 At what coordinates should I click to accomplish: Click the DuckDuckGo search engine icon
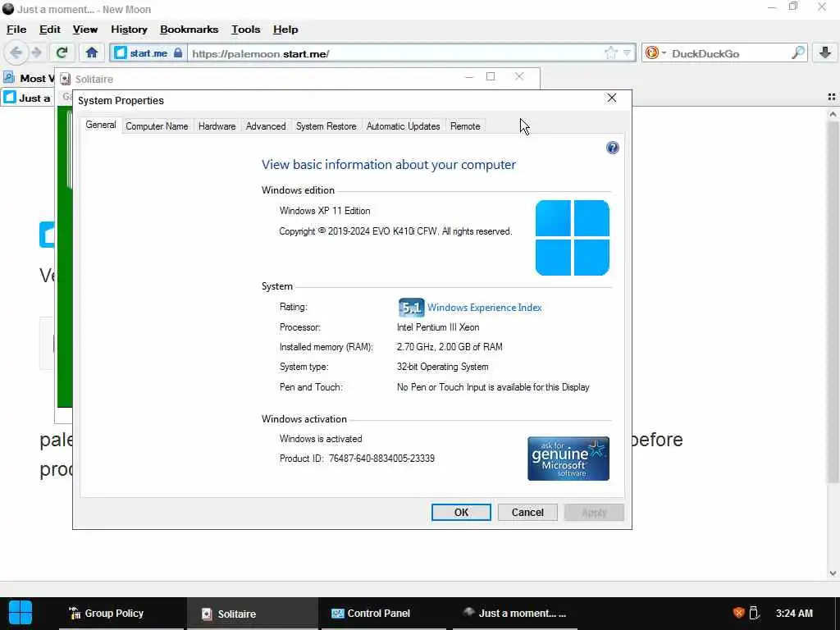[652, 53]
